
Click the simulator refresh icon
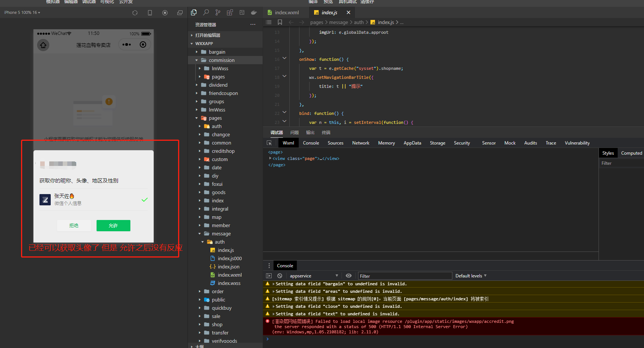(x=135, y=13)
